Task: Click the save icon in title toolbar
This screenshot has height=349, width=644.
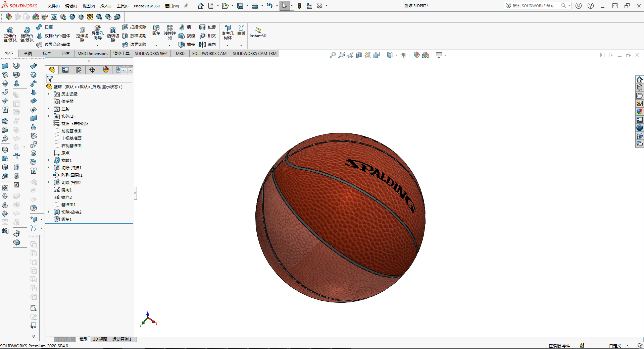Action: (x=240, y=6)
